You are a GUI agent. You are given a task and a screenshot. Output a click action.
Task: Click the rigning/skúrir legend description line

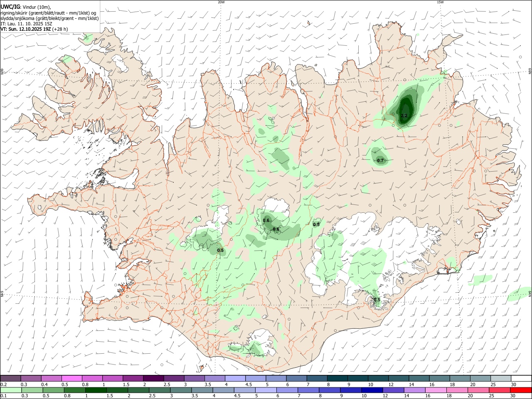pyautogui.click(x=48, y=12)
